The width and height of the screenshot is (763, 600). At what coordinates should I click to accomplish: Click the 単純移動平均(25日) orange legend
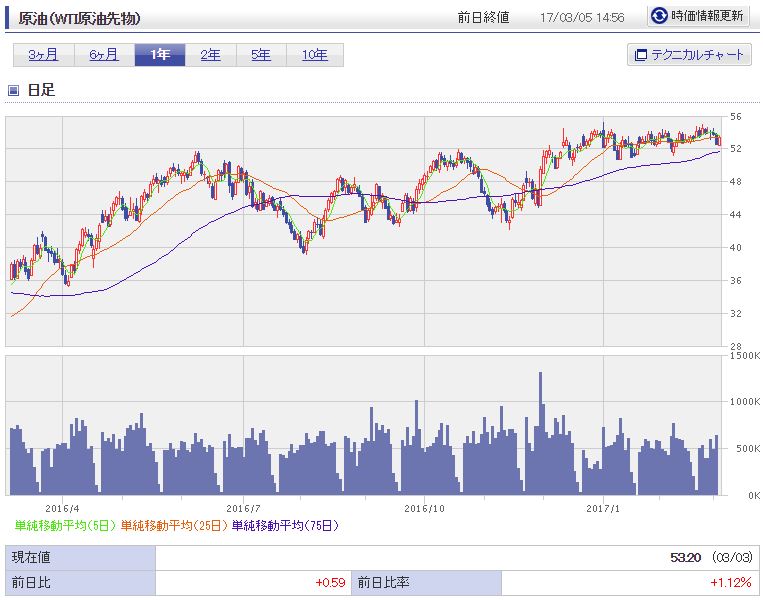click(x=174, y=526)
